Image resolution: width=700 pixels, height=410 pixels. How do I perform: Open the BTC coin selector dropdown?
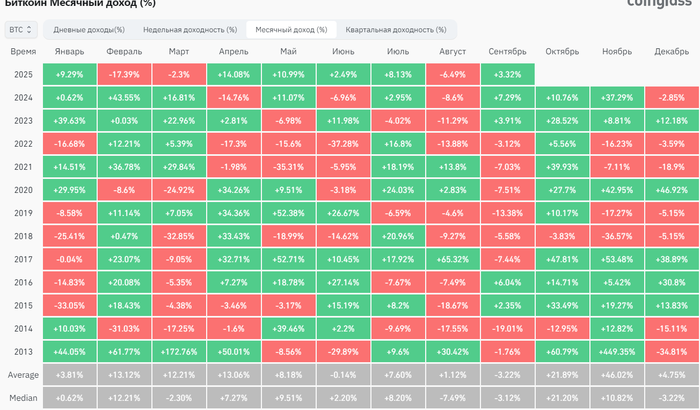pyautogui.click(x=22, y=30)
